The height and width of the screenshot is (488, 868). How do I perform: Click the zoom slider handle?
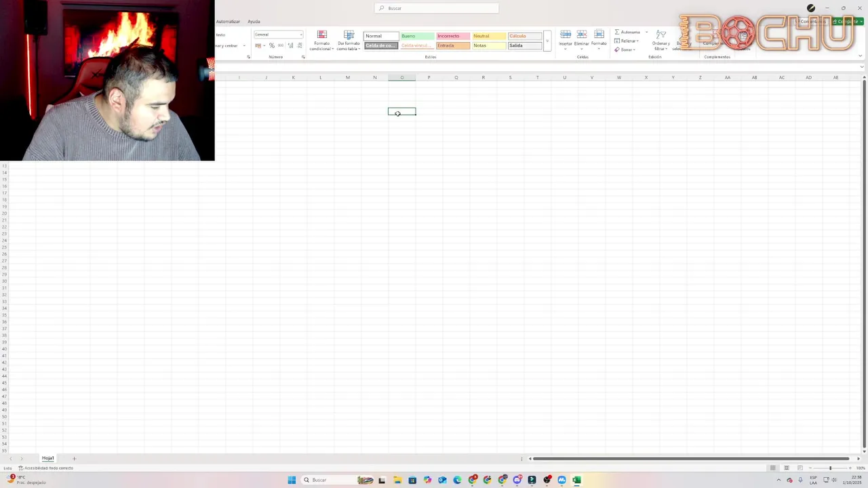(x=830, y=468)
